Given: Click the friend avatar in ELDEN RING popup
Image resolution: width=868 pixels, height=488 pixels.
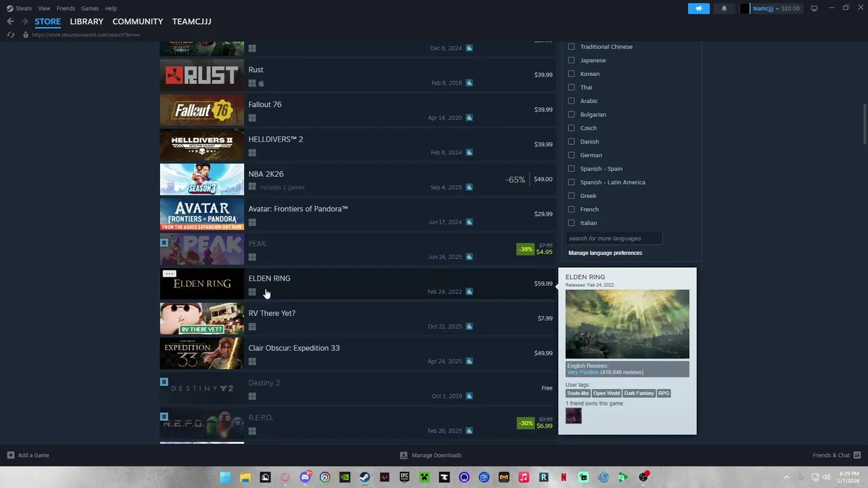Looking at the screenshot, I should (x=574, y=415).
